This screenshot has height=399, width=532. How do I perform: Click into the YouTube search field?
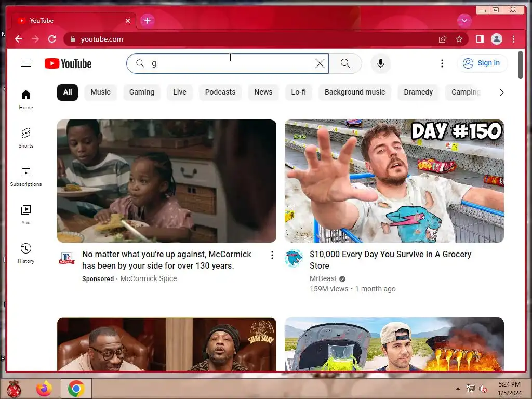pyautogui.click(x=228, y=63)
